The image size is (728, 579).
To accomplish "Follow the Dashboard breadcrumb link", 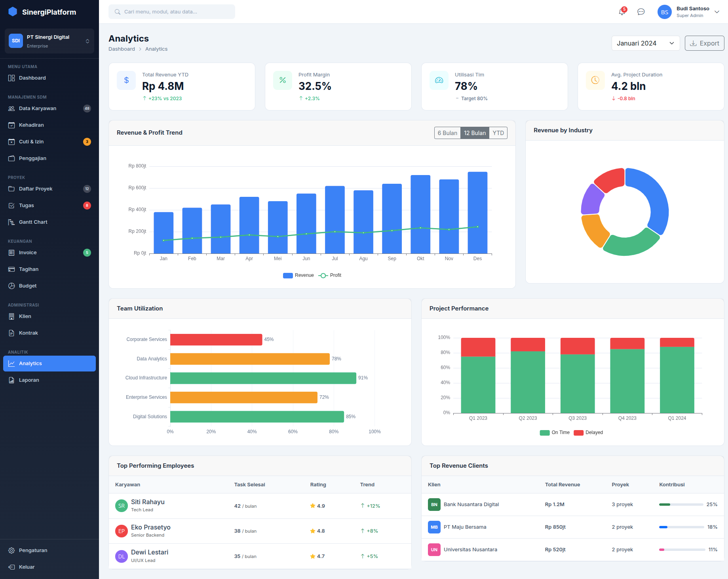I will tap(122, 49).
